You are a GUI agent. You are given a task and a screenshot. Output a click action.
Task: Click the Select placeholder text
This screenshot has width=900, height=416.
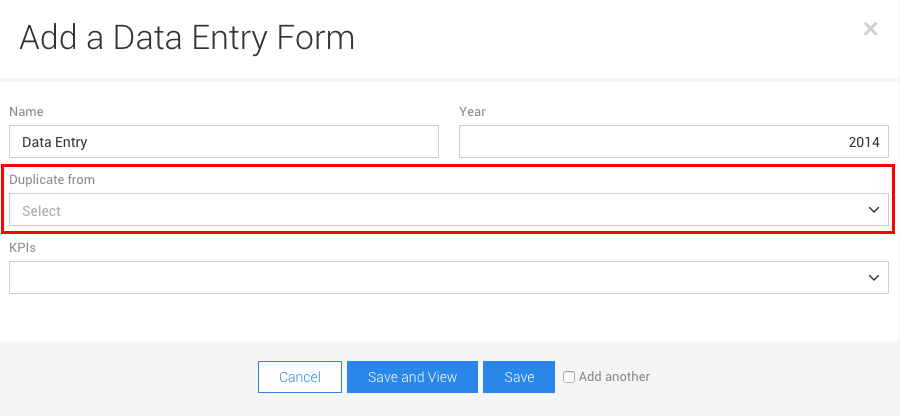[x=41, y=211]
